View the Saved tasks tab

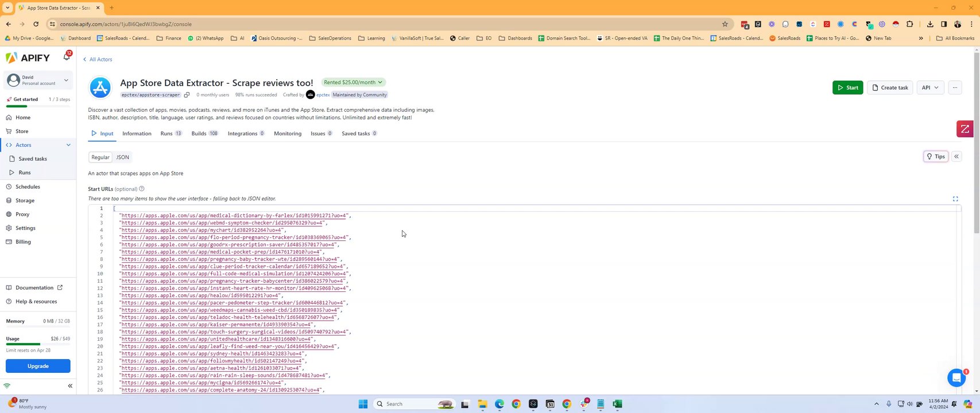tap(359, 134)
